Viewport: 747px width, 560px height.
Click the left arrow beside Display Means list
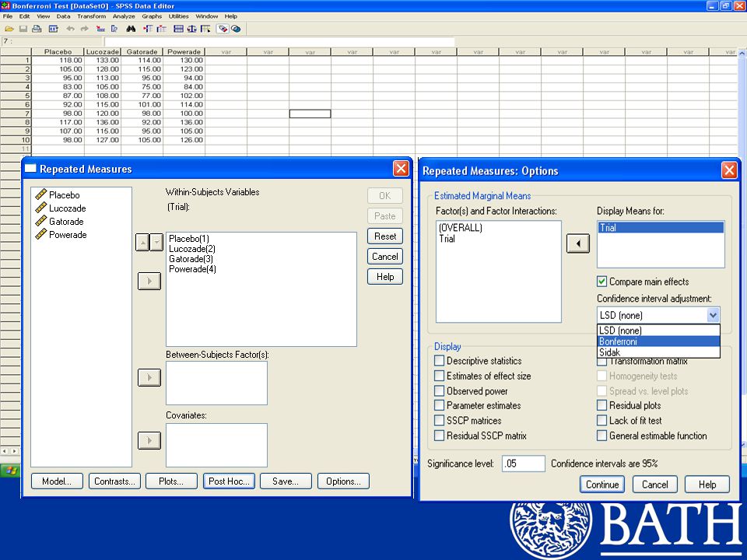coord(578,243)
